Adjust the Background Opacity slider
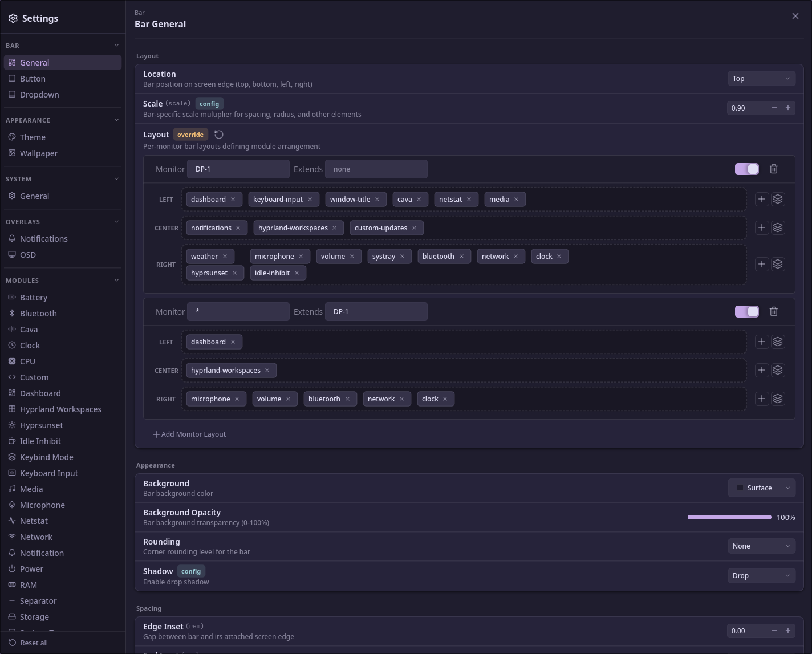This screenshot has width=812, height=654. tap(729, 517)
